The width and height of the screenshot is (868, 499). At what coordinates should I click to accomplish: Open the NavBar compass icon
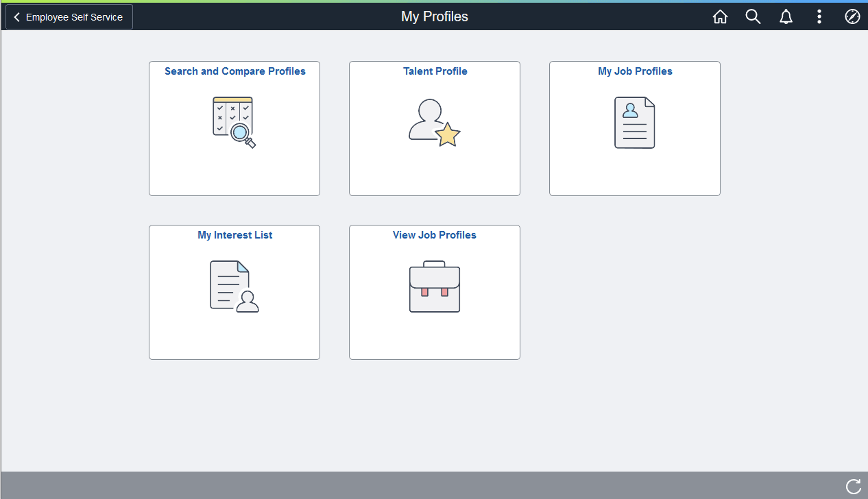coord(852,16)
